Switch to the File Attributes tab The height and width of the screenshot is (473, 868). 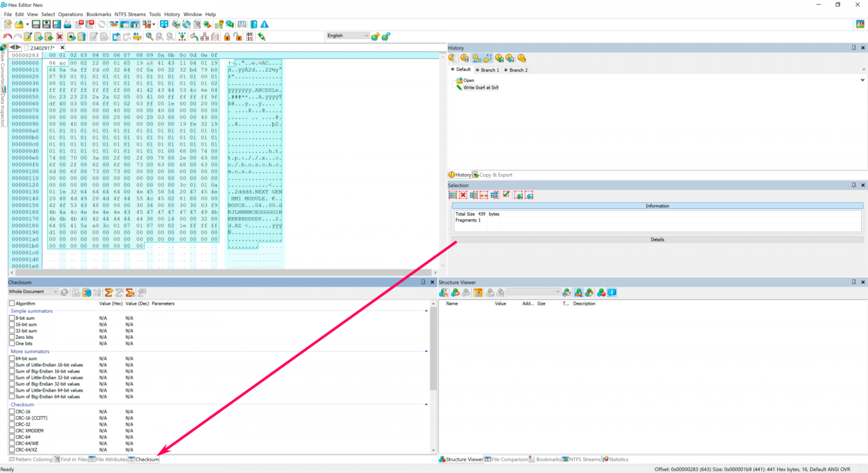point(108,460)
